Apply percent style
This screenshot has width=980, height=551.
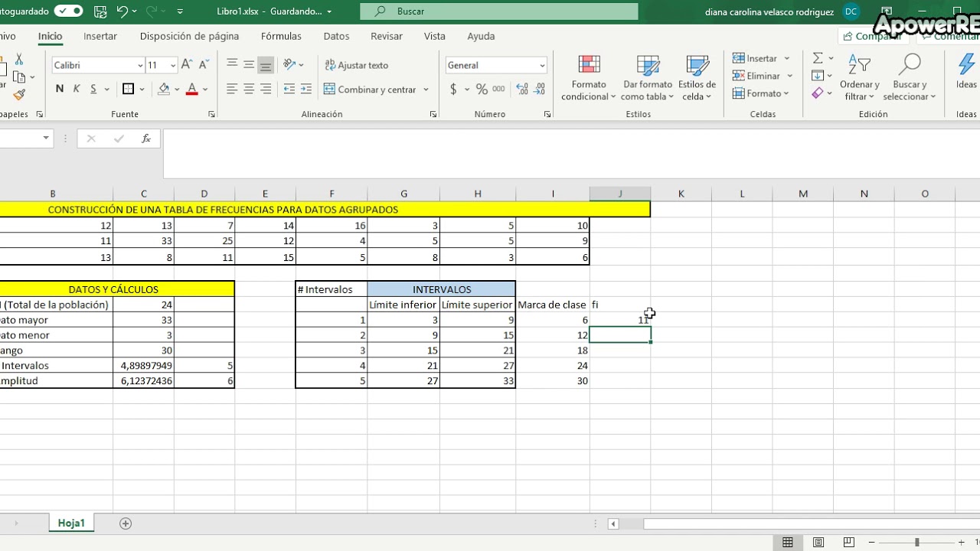[482, 90]
